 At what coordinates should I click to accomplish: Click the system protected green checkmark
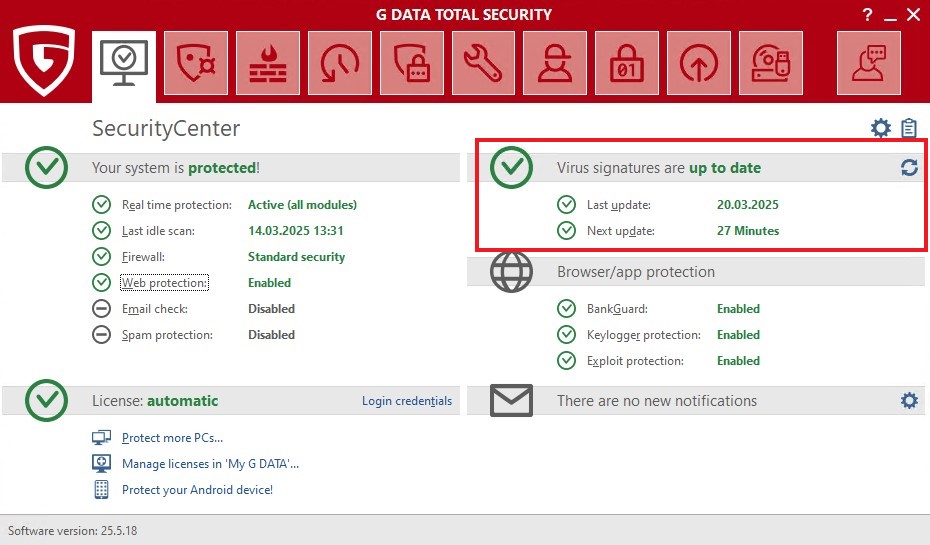click(46, 167)
